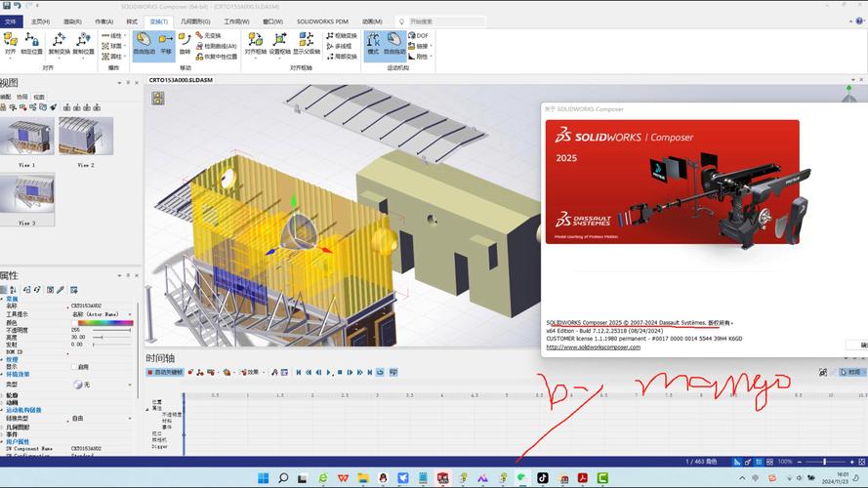Switch to the 动画(M) ribbon tab
This screenshot has width=868, height=488.
(372, 21)
